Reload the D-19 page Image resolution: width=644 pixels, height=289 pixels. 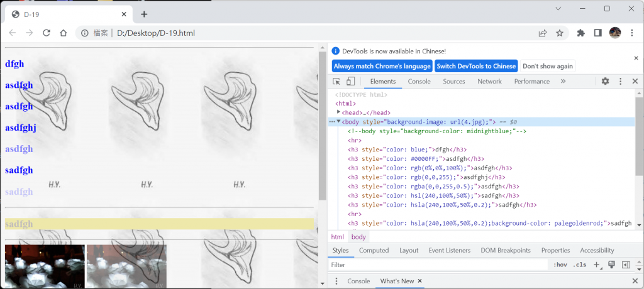(47, 33)
